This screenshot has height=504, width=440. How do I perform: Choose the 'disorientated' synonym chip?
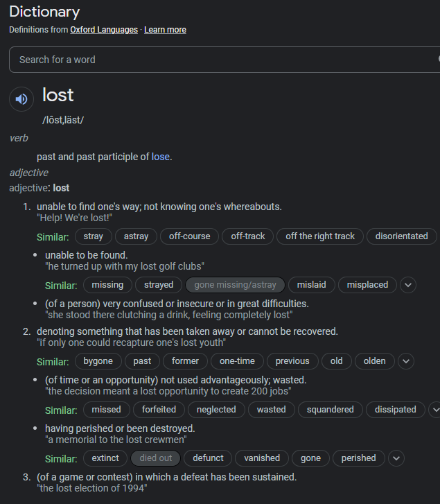tap(402, 236)
